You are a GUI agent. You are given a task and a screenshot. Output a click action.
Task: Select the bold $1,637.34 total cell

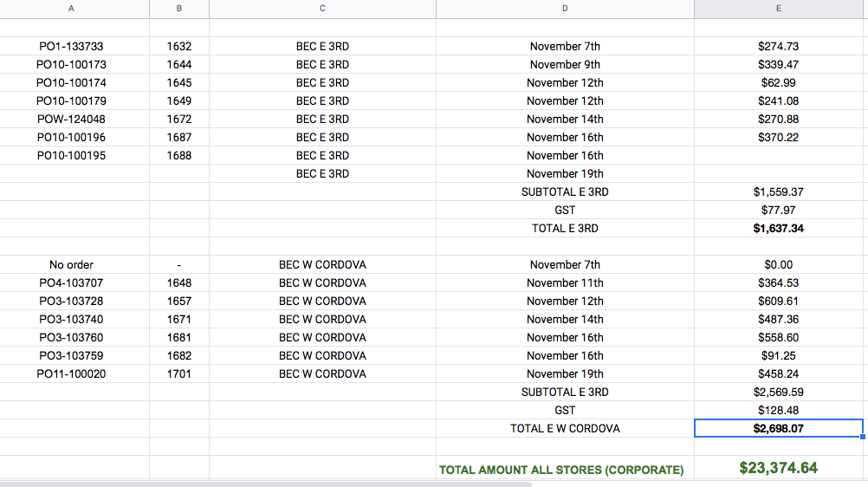pyautogui.click(x=778, y=229)
